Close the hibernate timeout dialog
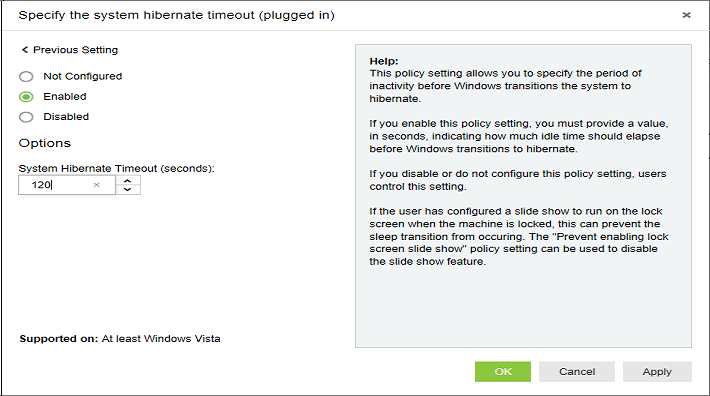The image size is (710, 396). 686,15
